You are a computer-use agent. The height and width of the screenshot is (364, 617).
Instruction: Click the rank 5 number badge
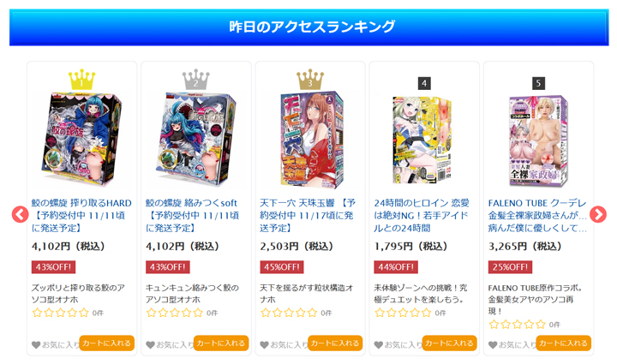[x=538, y=83]
